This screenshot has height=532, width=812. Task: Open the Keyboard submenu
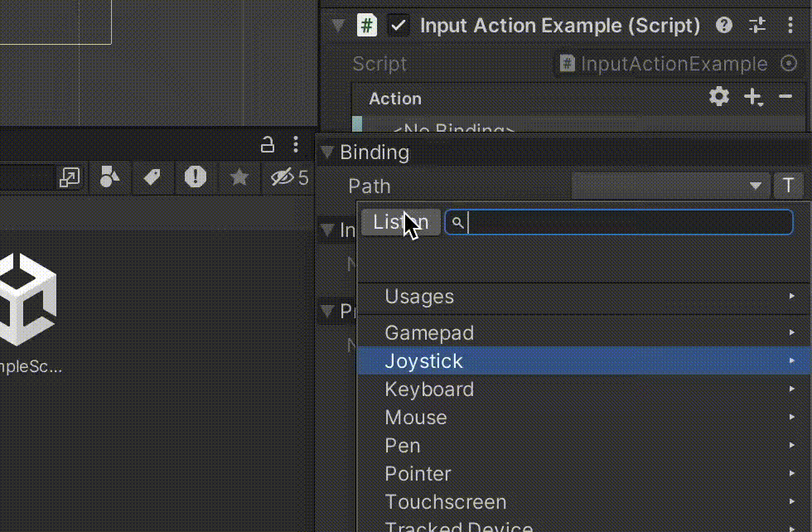(x=429, y=389)
